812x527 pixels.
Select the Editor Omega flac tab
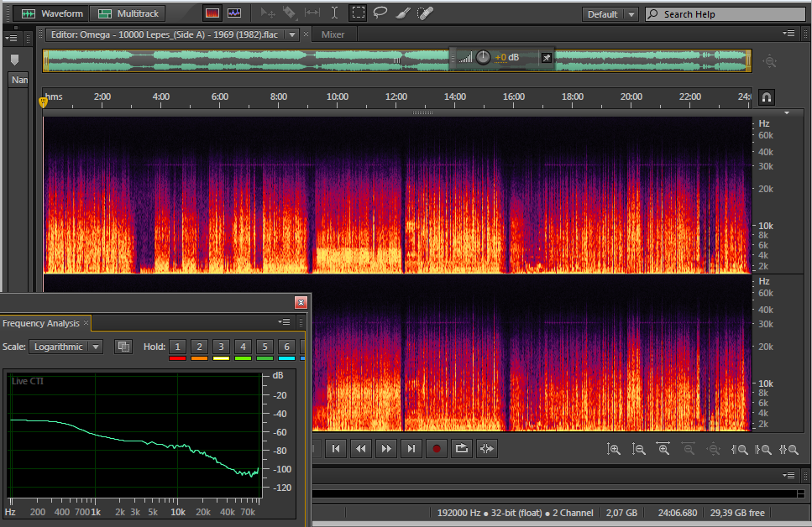click(x=164, y=34)
